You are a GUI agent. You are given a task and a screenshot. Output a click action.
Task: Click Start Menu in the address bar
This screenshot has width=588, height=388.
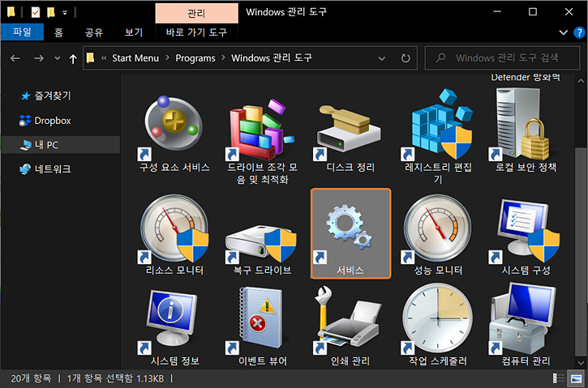[x=135, y=58]
